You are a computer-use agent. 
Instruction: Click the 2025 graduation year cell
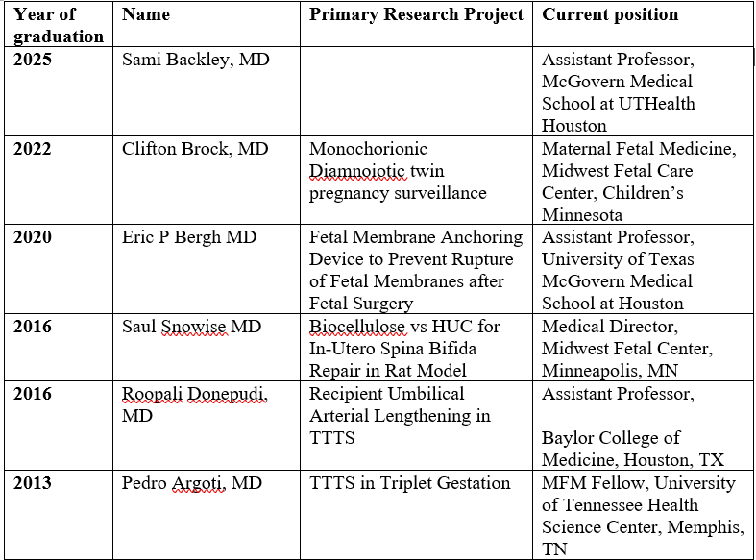35,60
